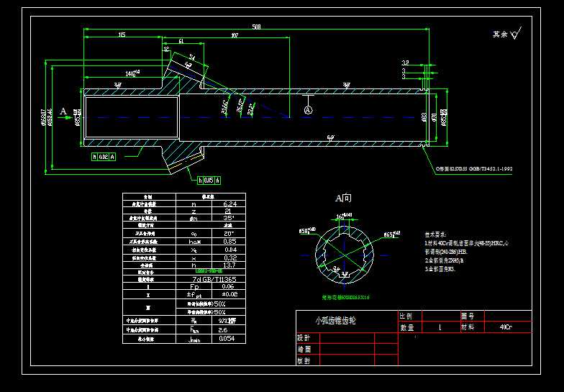Select the view direction letter A by the arrow
Screen dimensions: 564x392
(63, 111)
